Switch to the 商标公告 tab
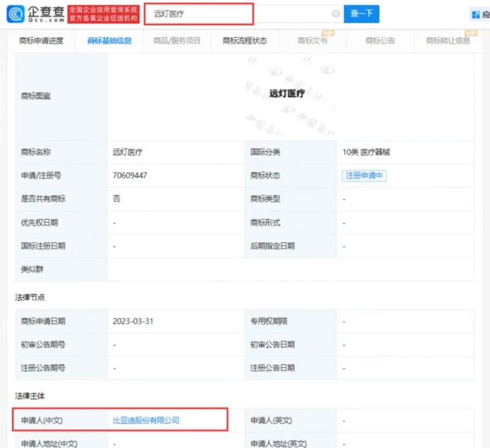 coord(380,40)
